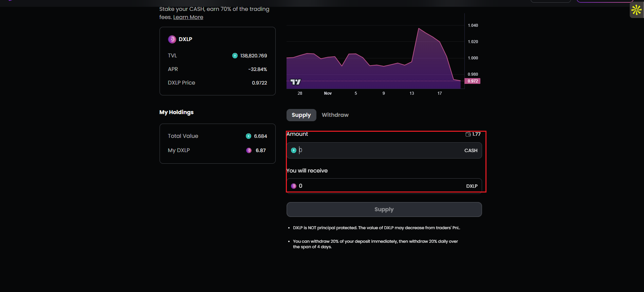
Task: Click the purple DXLP icon in receive field
Action: pos(294,186)
